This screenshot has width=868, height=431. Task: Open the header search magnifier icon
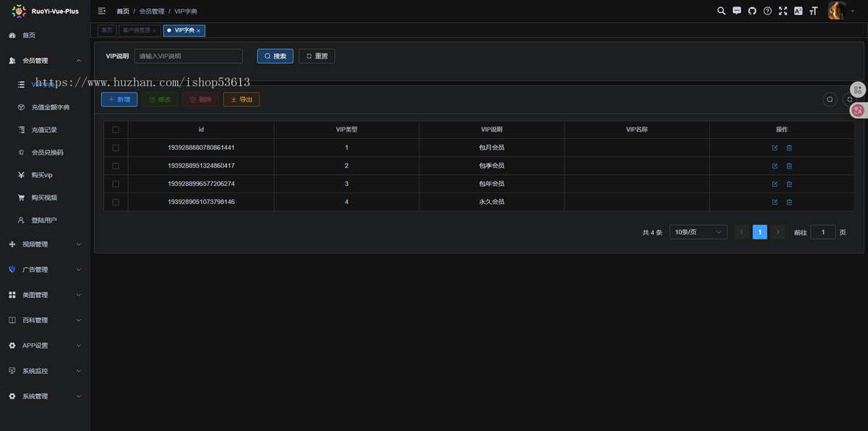(x=721, y=11)
